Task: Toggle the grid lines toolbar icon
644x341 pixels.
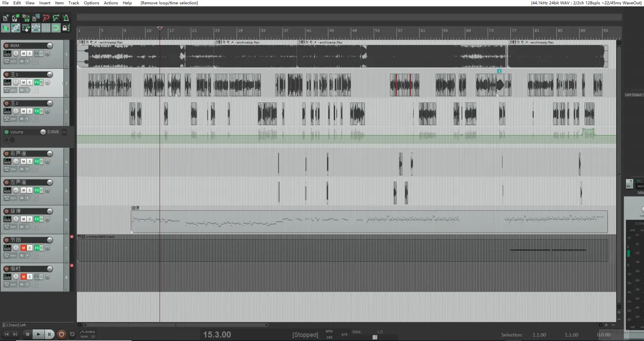Action: click(x=45, y=28)
